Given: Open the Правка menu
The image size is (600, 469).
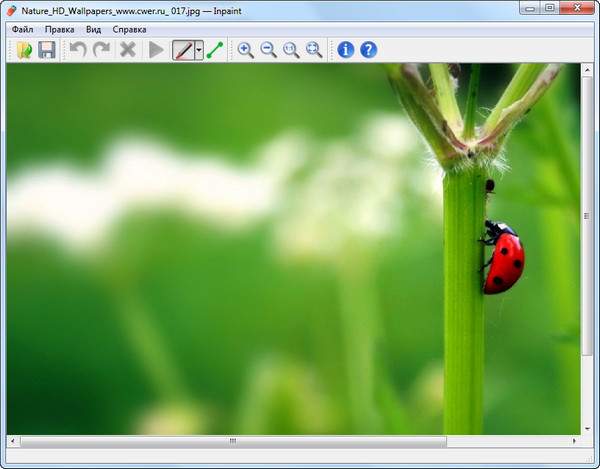Looking at the screenshot, I should 60,29.
